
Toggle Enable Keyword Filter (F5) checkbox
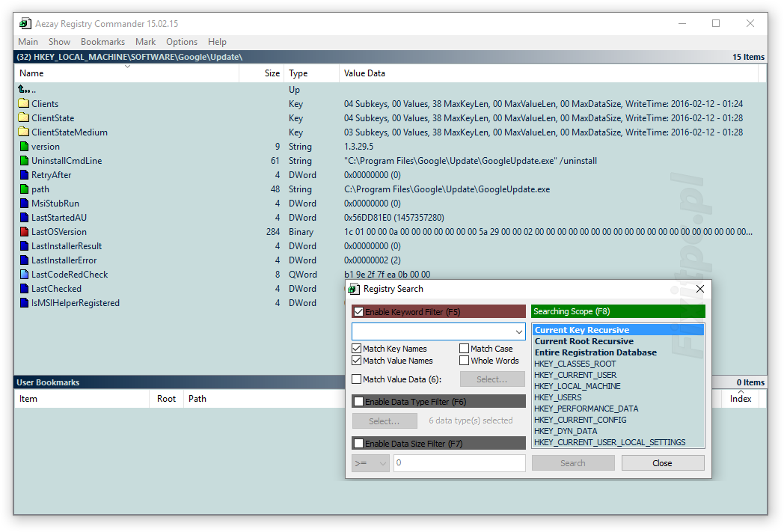click(358, 312)
